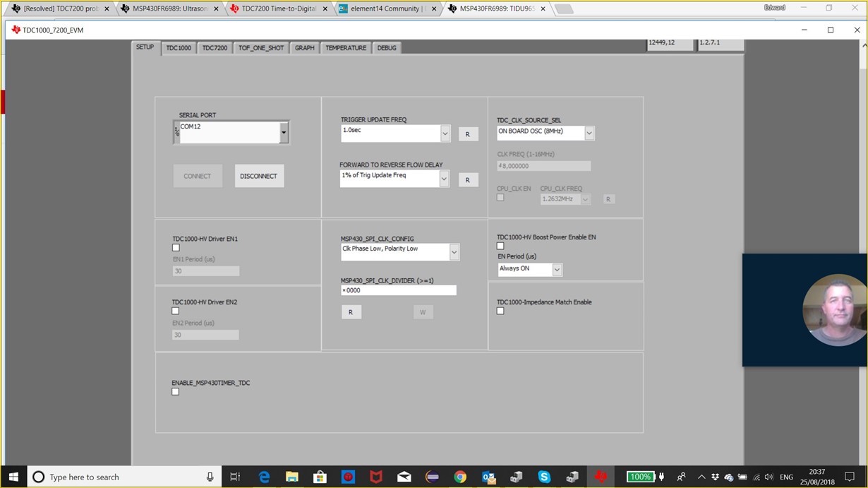Click the Cortana microphone icon
868x488 pixels.
click(x=210, y=477)
